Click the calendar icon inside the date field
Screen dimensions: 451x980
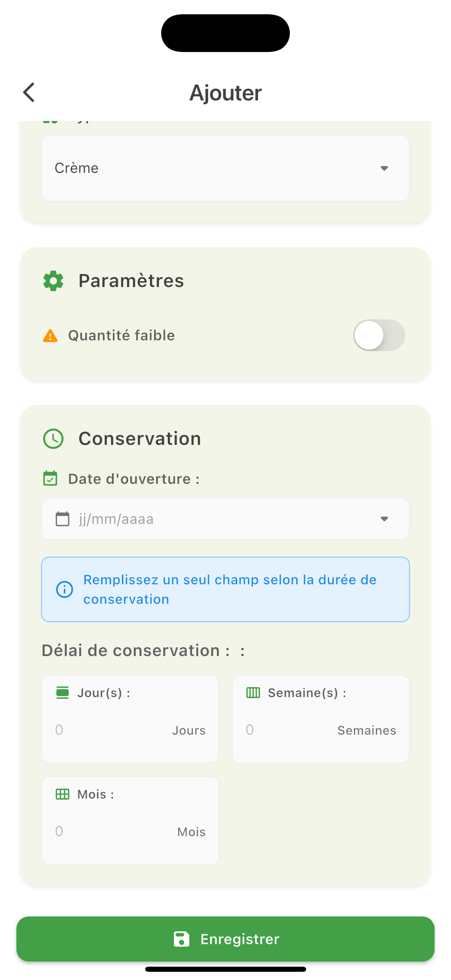[63, 519]
